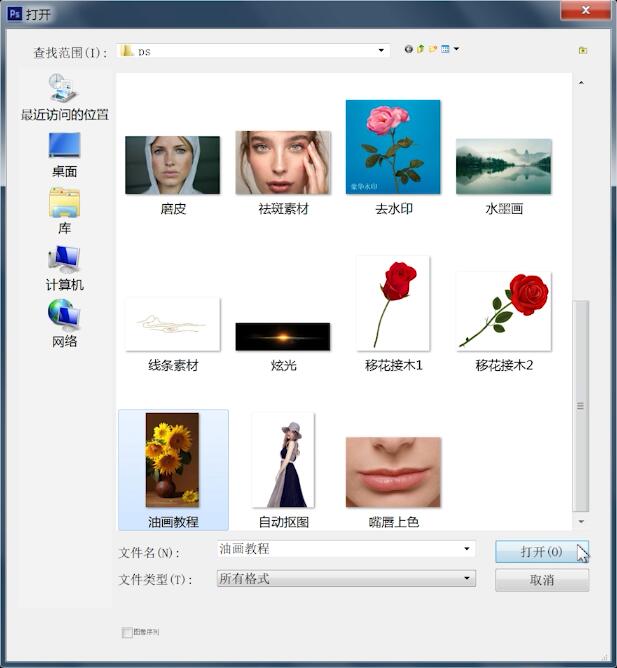
Task: Select the 移花接木1 red rose thumbnail
Action: (x=393, y=303)
